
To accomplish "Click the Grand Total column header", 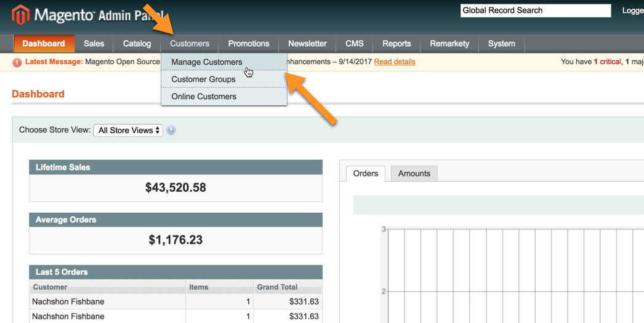I will click(288, 287).
